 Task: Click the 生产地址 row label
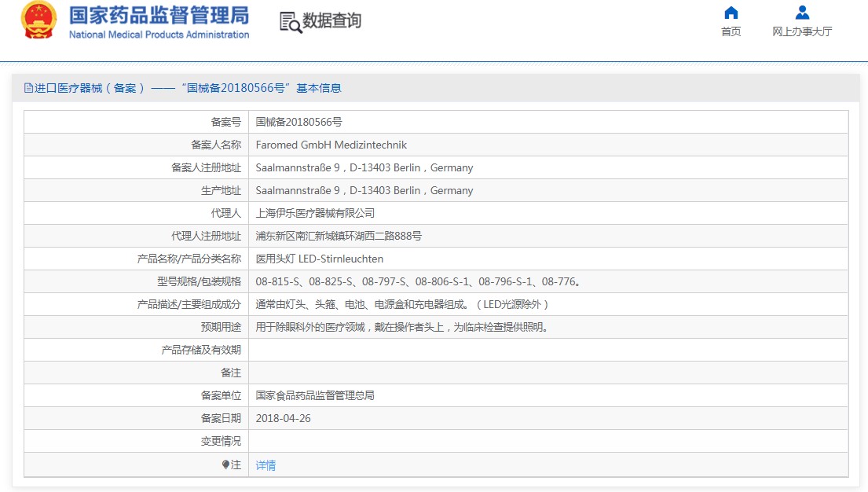221,191
